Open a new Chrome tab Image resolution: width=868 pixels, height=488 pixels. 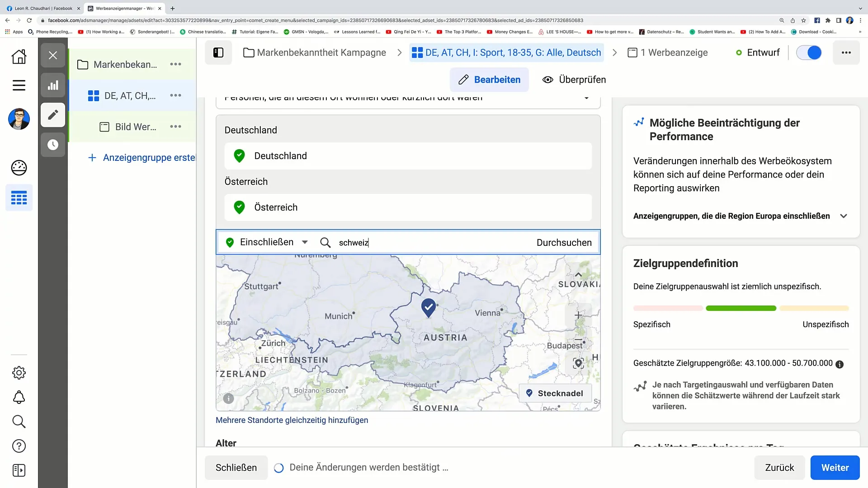point(173,8)
